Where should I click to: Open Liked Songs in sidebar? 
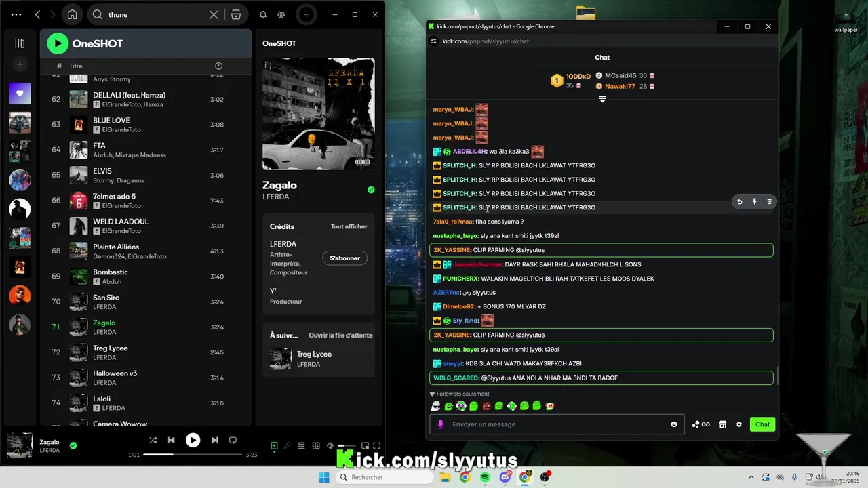point(20,94)
